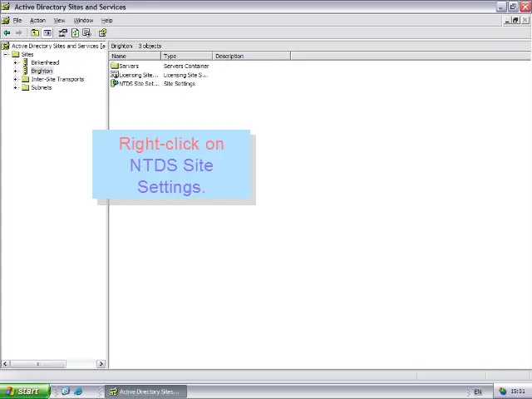Image resolution: width=532 pixels, height=399 pixels.
Task: Select Subnets in the console tree
Action: click(x=42, y=87)
